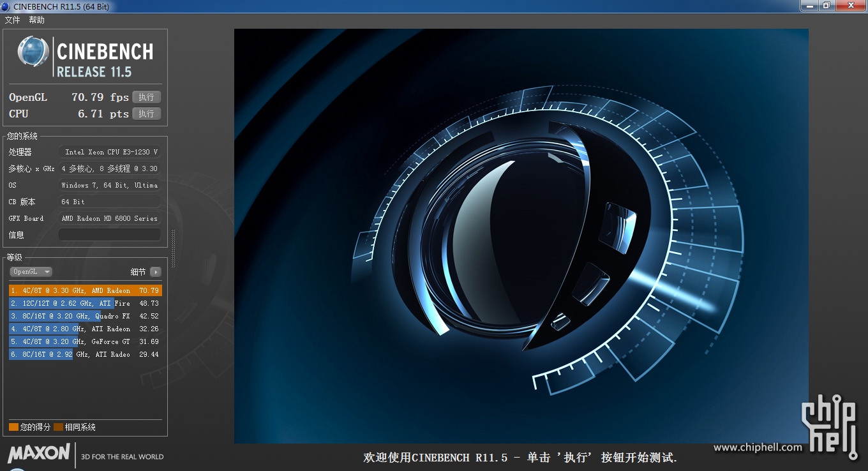Click the OpenGL 70.79 fps score
Screen dimensions: 868x471
click(100, 97)
